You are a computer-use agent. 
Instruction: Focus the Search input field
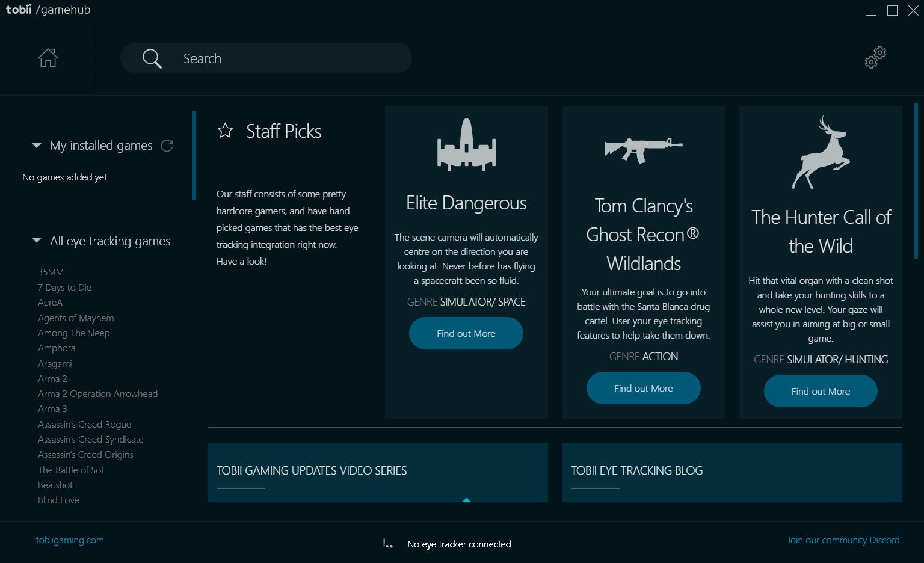[266, 58]
